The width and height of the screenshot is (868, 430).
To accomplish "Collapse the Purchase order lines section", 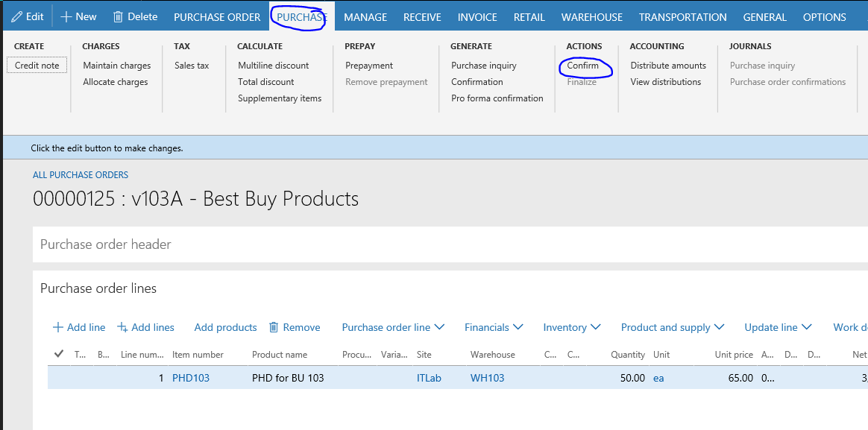I will coord(98,288).
